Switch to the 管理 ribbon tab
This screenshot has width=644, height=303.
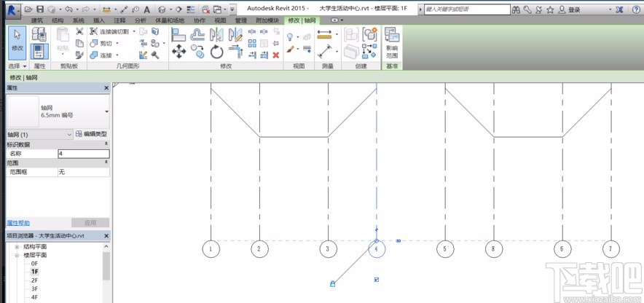[241, 20]
